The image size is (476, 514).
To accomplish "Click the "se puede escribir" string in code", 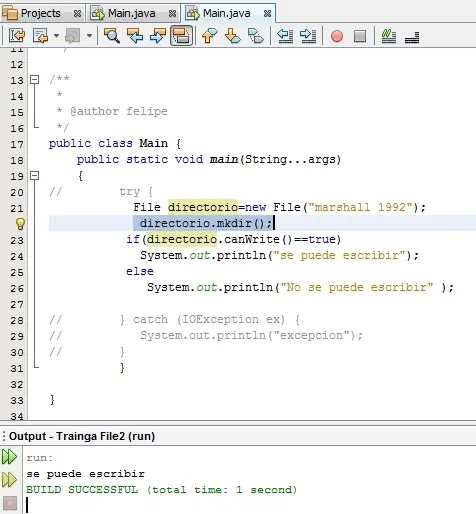I will (339, 255).
